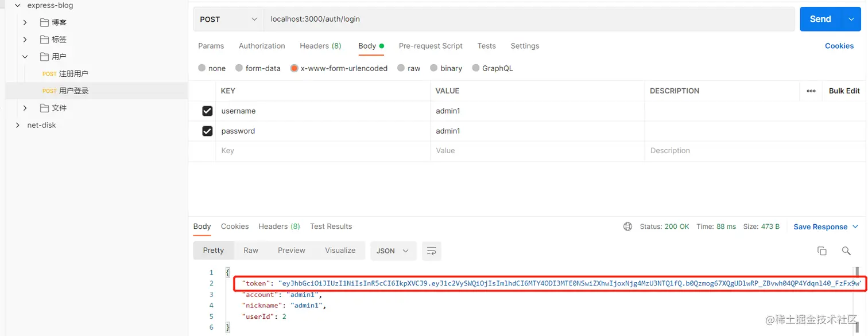
Task: Click Save Response
Action: point(820,227)
